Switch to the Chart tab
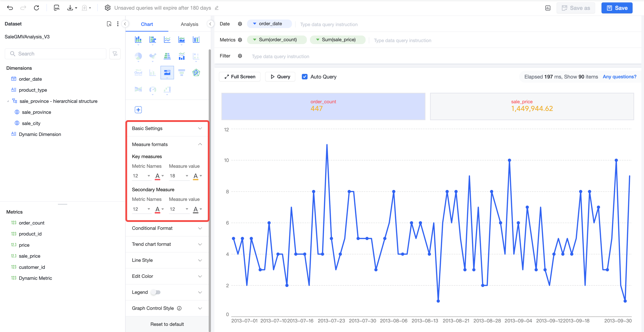 pos(147,24)
